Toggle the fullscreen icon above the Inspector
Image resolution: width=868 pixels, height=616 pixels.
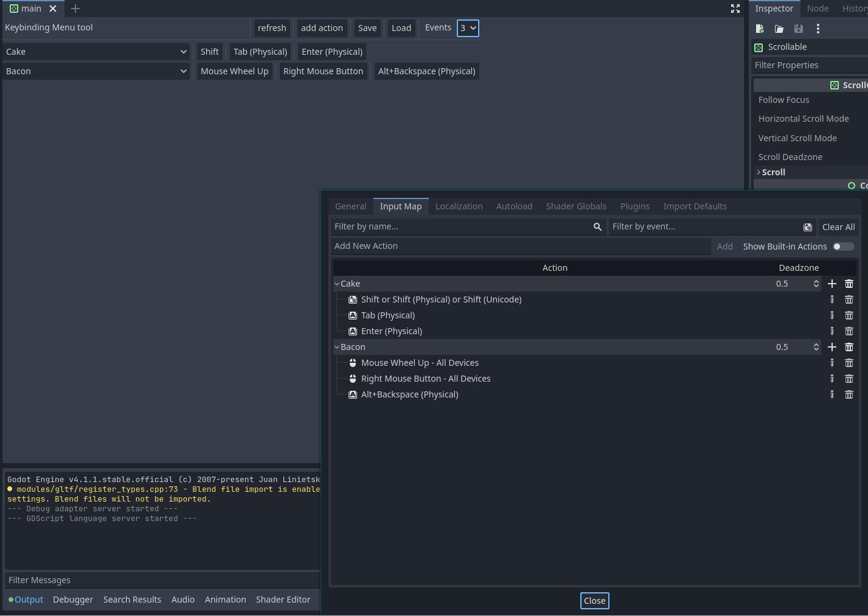tap(735, 9)
